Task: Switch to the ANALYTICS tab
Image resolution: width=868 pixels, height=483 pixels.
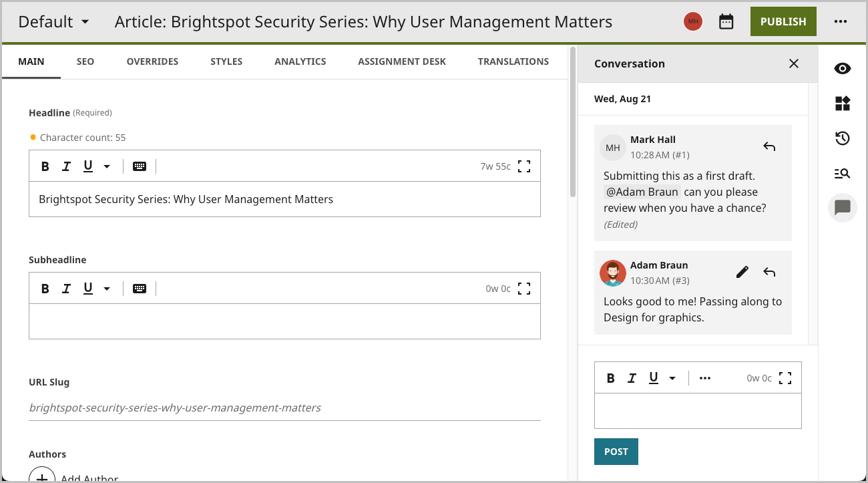Action: 300,61
